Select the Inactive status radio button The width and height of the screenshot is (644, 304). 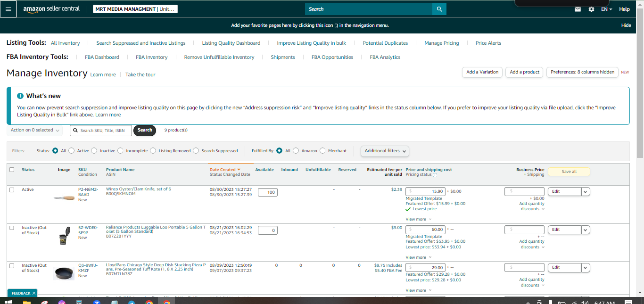point(94,151)
